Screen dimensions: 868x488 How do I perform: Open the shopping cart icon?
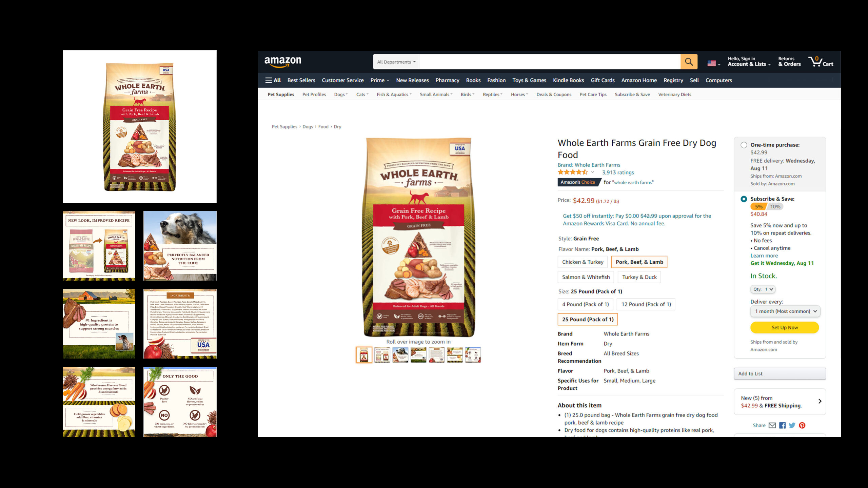point(821,62)
